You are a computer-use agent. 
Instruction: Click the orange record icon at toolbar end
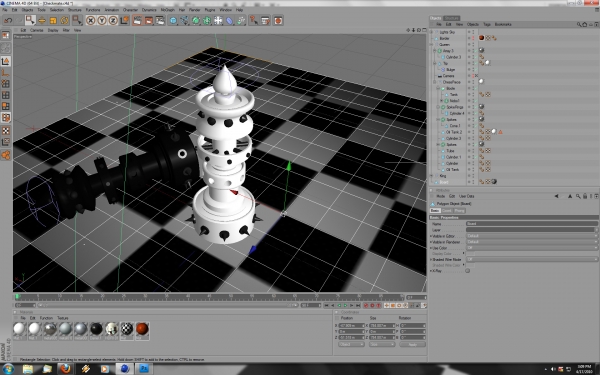[x=278, y=20]
